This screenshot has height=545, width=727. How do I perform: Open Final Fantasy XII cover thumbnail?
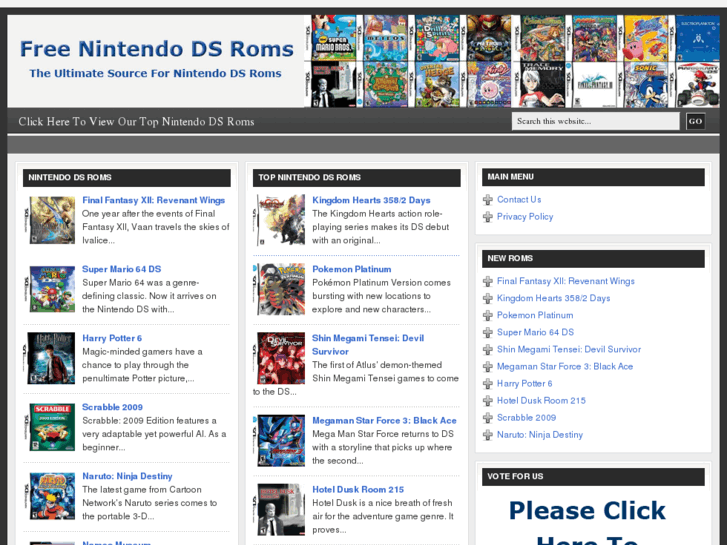50,220
